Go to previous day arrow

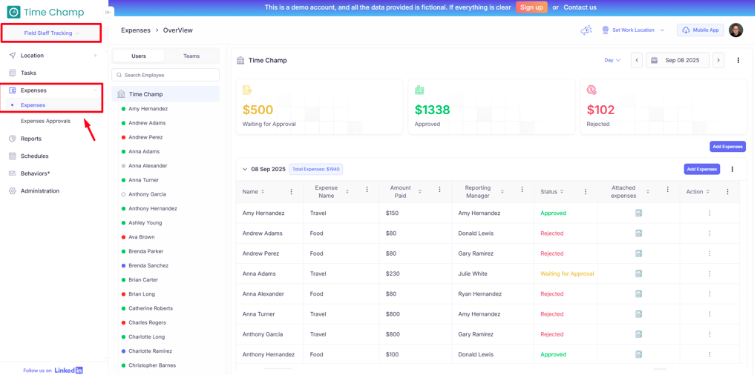(x=637, y=61)
